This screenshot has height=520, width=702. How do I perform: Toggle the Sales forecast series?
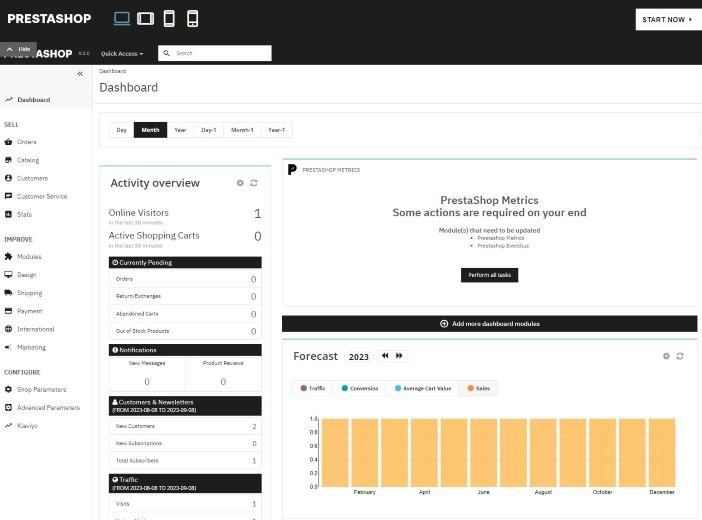[x=478, y=388]
